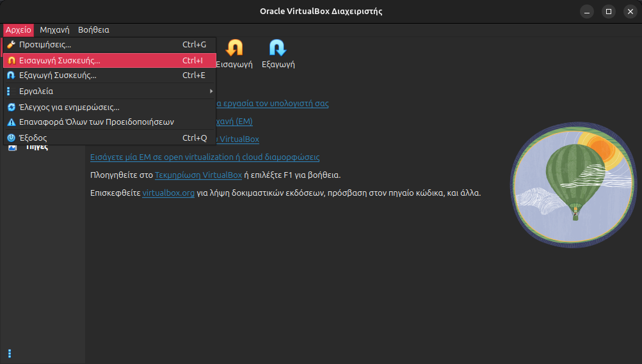The width and height of the screenshot is (642, 364).
Task: Visit the virtualbox.org link
Action: pyautogui.click(x=168, y=193)
